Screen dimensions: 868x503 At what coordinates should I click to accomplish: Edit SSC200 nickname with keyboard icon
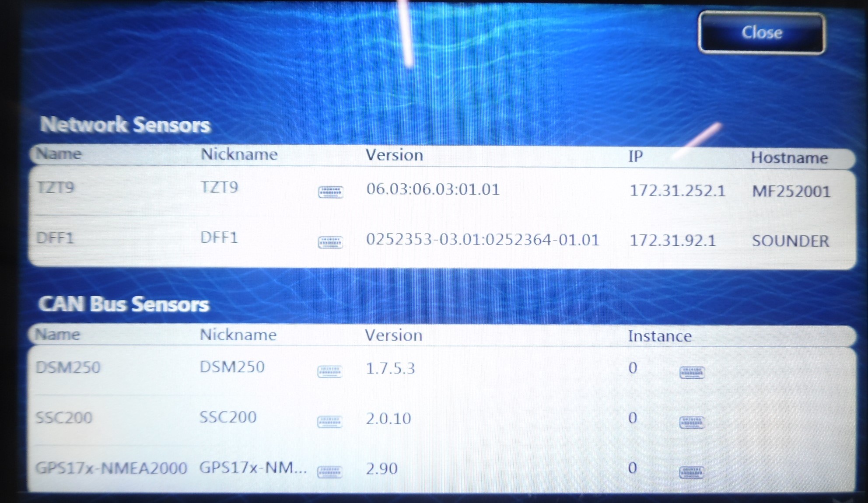329,422
